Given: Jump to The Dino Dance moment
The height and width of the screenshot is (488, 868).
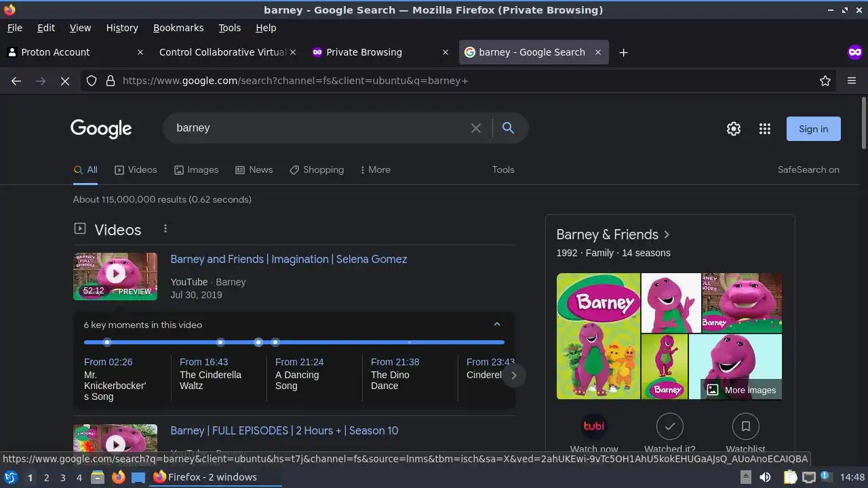Looking at the screenshot, I should click(395, 374).
